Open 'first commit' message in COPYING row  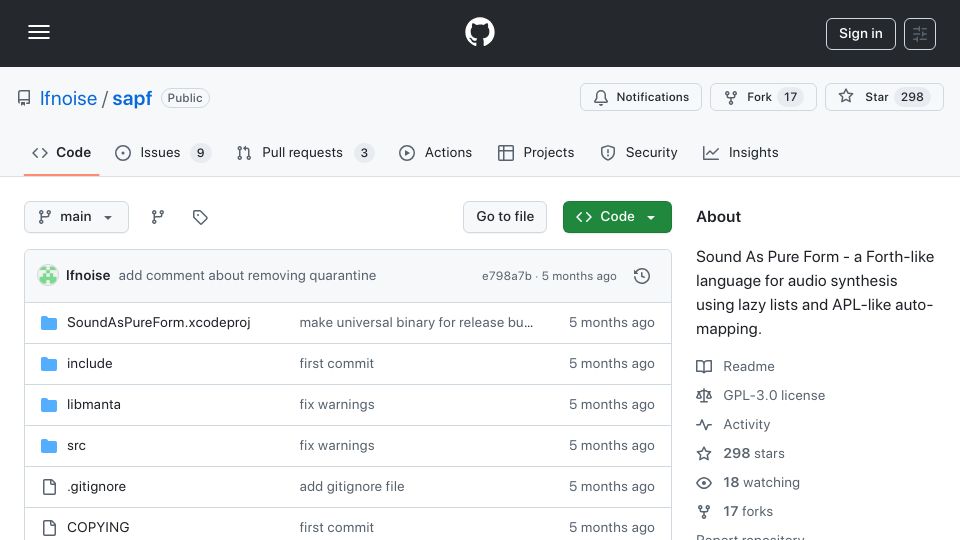point(336,527)
